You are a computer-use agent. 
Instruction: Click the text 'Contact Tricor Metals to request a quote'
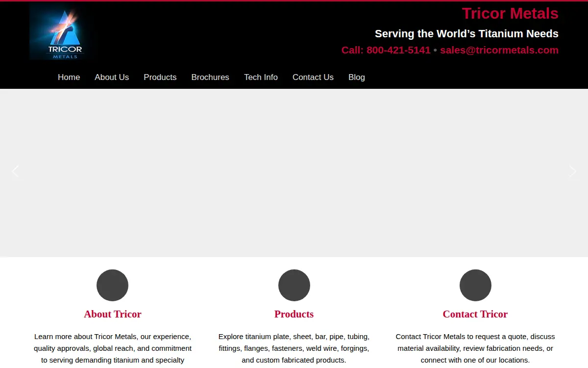(x=475, y=348)
